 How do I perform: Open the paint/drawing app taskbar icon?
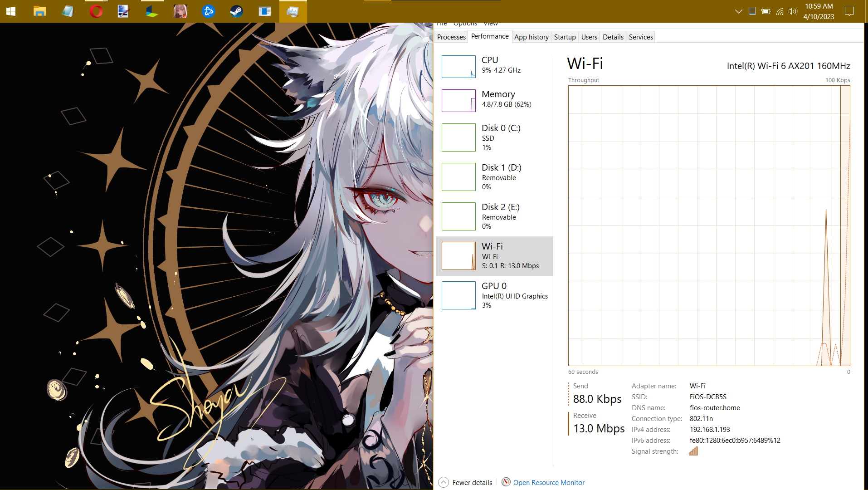pos(123,11)
